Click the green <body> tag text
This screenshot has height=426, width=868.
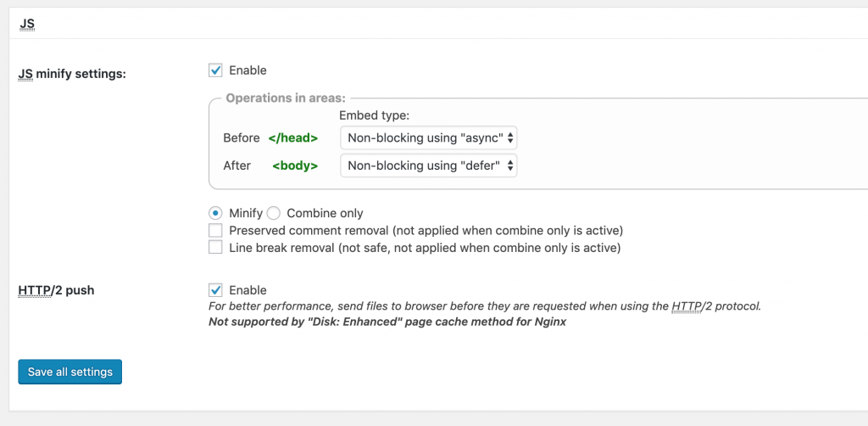(x=295, y=165)
